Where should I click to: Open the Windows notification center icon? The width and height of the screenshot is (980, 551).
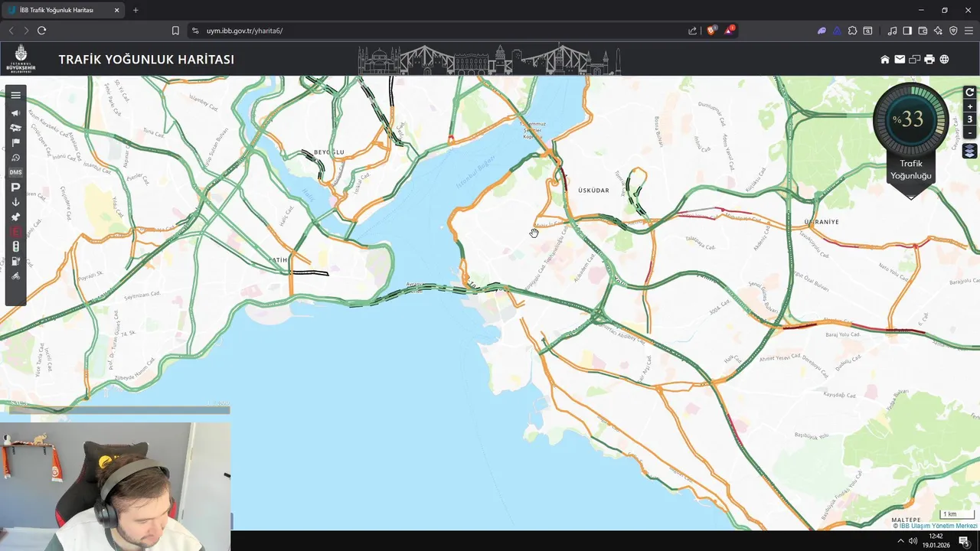point(964,541)
